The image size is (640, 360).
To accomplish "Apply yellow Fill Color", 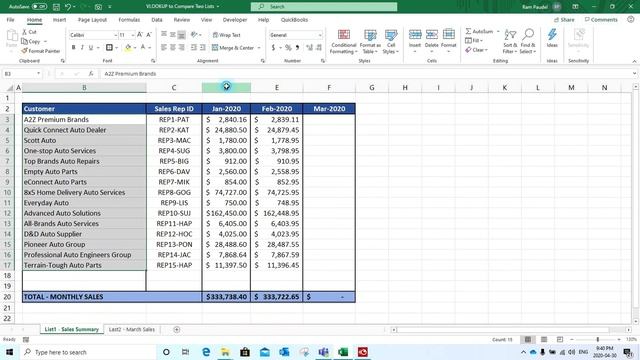I will tap(128, 48).
